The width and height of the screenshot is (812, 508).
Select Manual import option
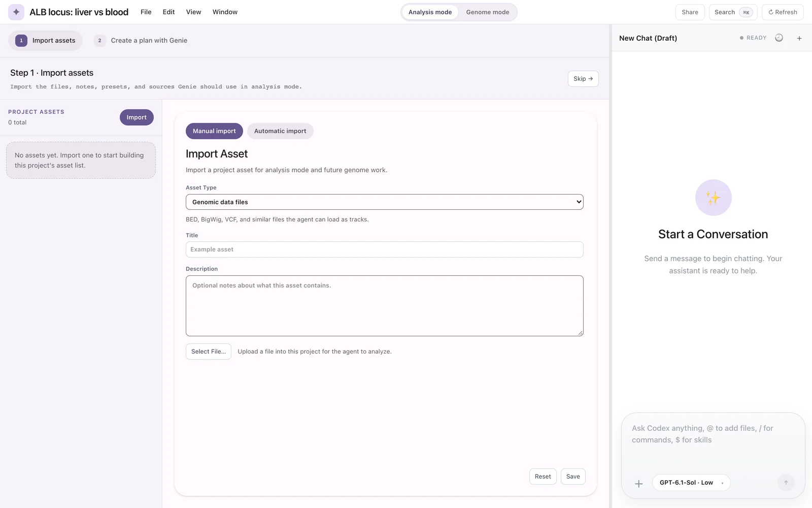[214, 131]
